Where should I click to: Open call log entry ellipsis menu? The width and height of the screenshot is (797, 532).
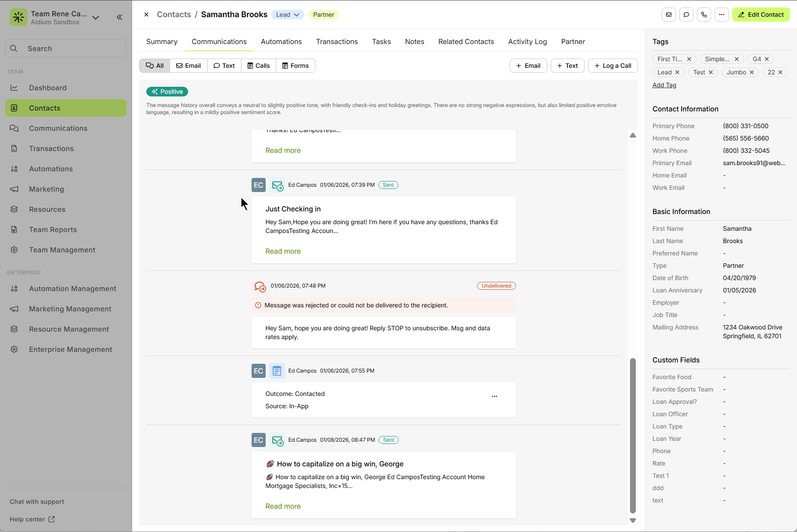[x=494, y=396]
